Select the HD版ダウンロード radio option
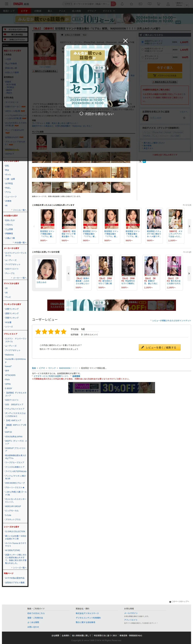Screen dimensions: 193x644 click(x=142, y=49)
